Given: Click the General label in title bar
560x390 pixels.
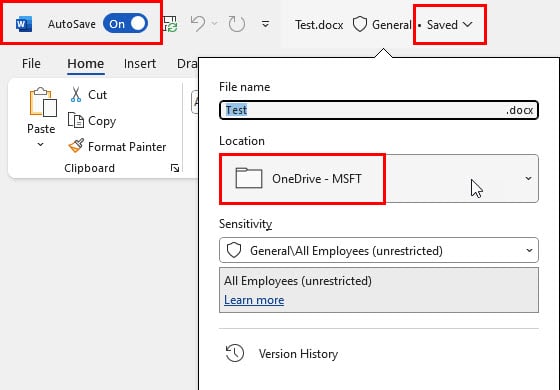Looking at the screenshot, I should [392, 25].
